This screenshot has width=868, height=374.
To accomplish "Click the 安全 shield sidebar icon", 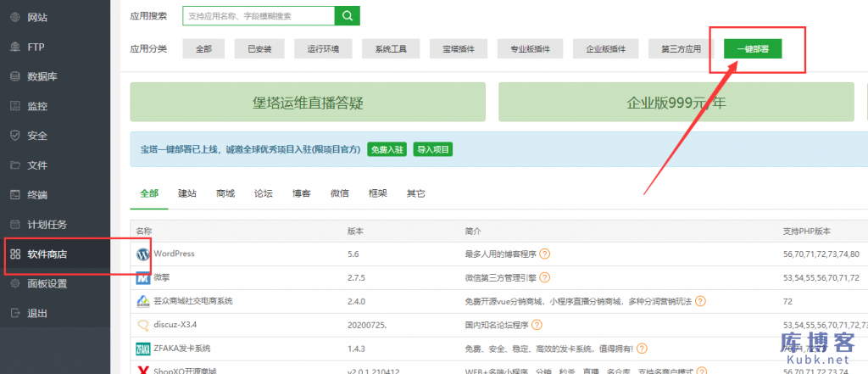I will 14,136.
